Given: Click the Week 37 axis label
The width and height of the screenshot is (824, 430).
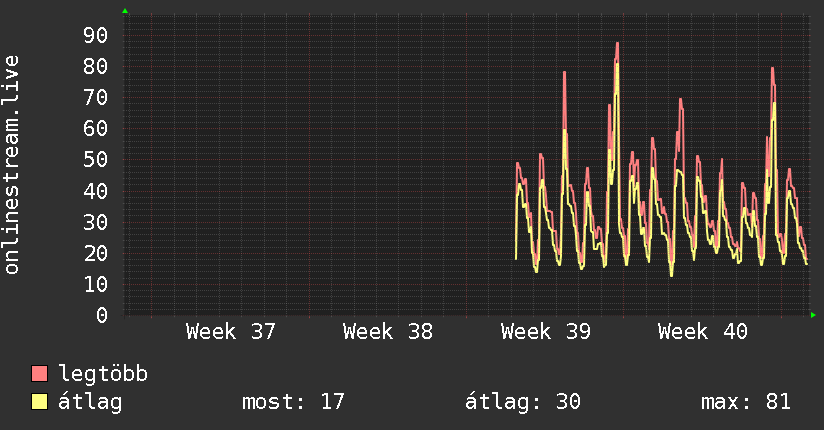Looking at the screenshot, I should click(231, 332).
